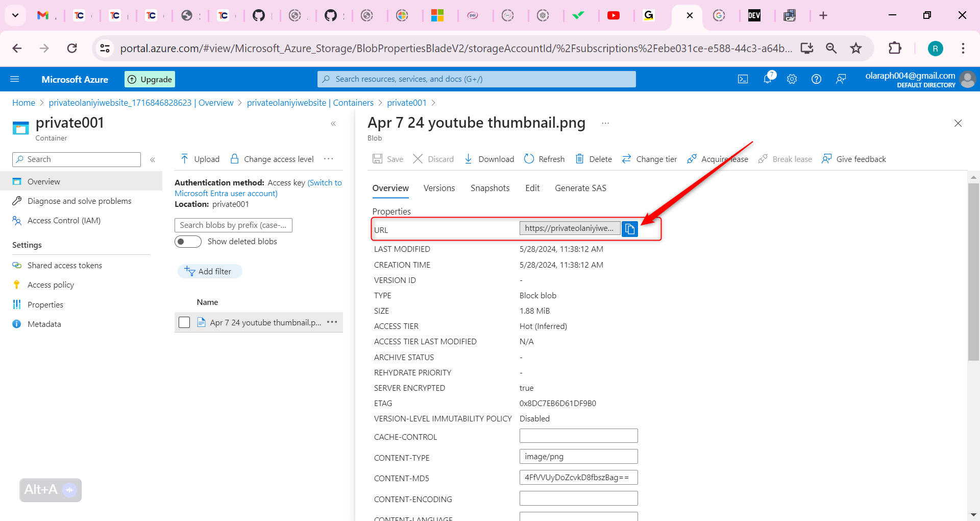Click Change tier for the blob
Screen dimensions: 980x521
[649, 159]
